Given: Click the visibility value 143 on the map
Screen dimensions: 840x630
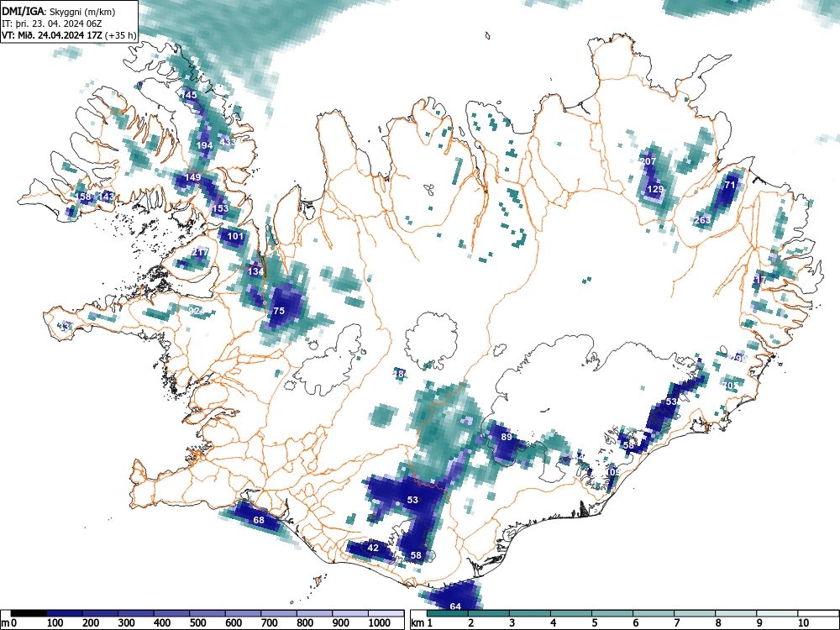Looking at the screenshot, I should (x=107, y=197).
